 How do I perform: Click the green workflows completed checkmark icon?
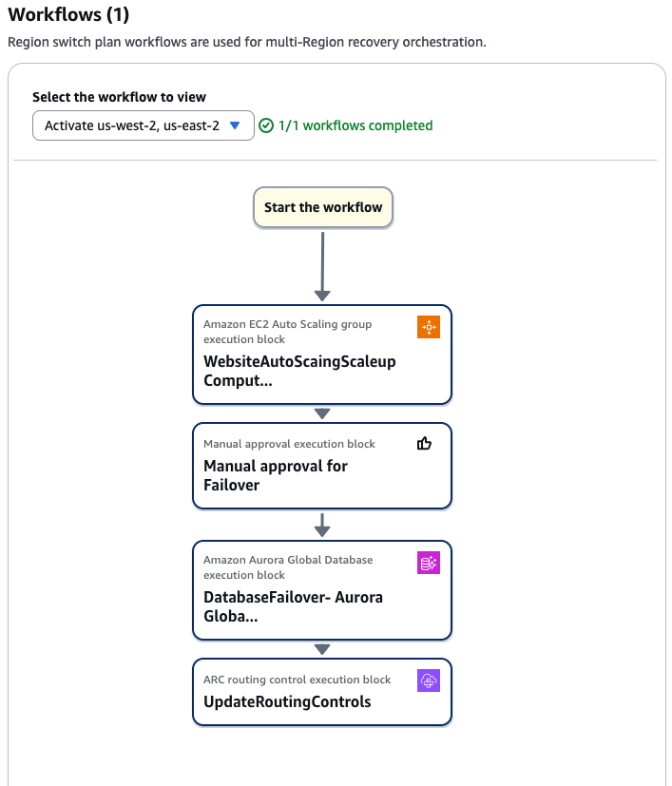[x=266, y=125]
